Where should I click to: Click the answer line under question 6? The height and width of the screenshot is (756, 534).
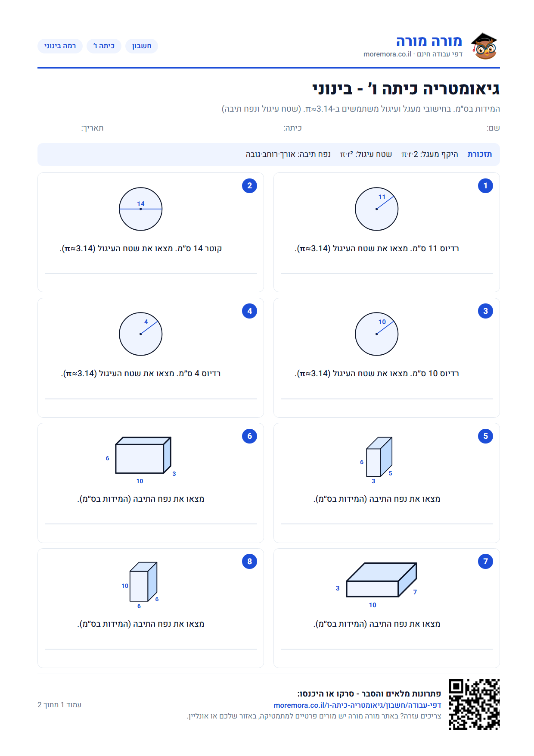[x=151, y=524]
